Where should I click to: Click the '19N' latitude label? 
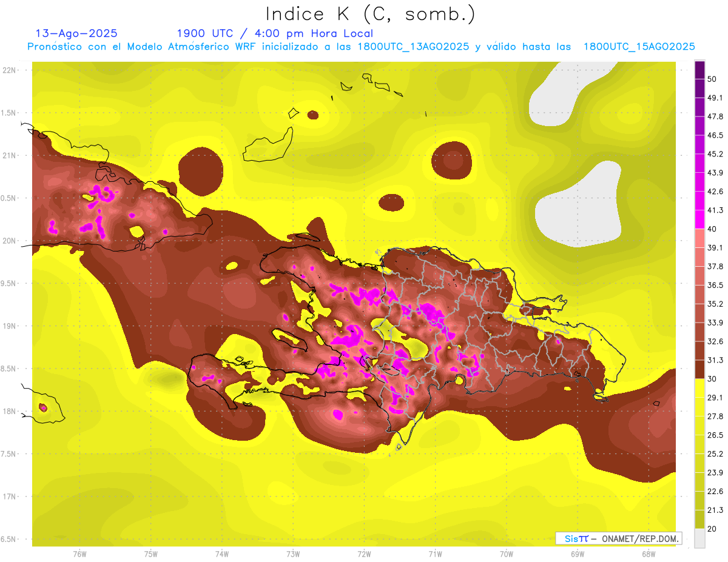(9, 326)
